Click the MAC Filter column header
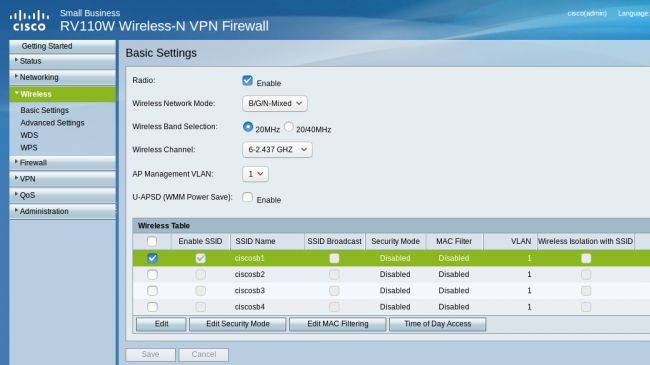 pyautogui.click(x=454, y=241)
